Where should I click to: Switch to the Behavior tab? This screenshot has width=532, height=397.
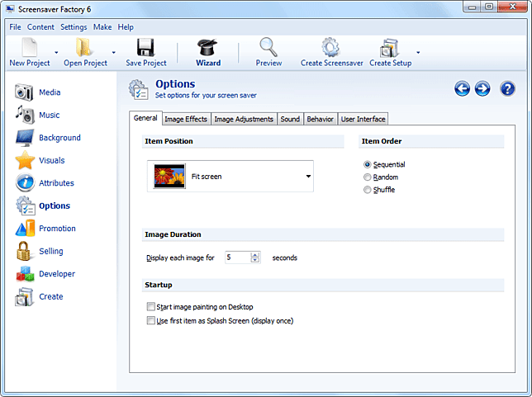tap(321, 119)
